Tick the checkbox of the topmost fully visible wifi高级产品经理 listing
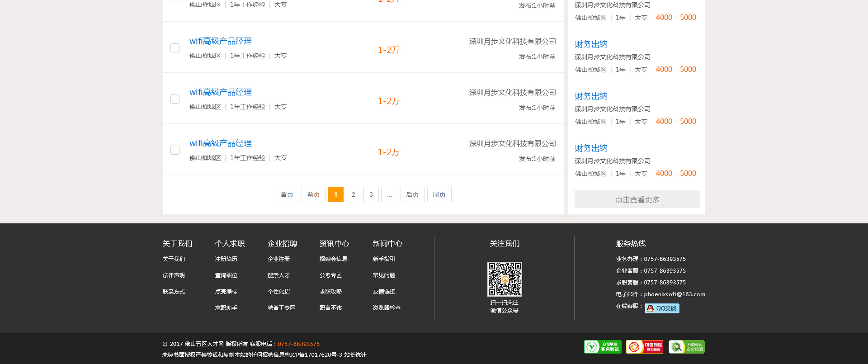 [175, 48]
